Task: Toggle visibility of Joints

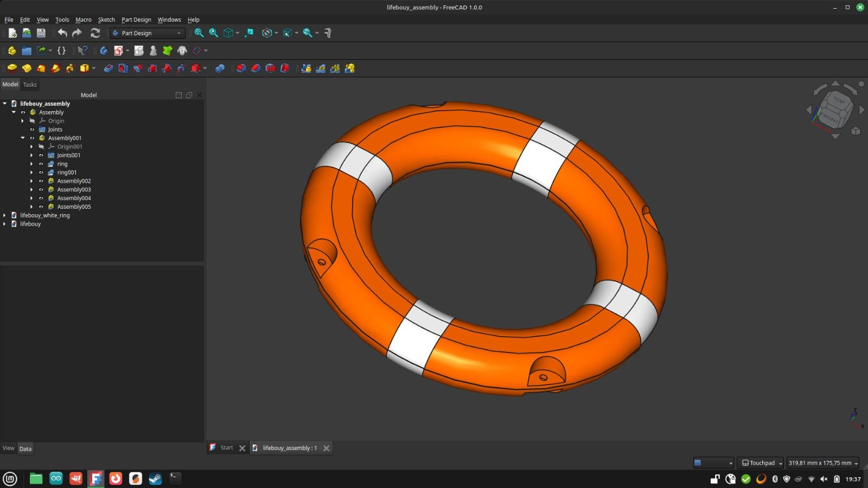Action: (32, 130)
